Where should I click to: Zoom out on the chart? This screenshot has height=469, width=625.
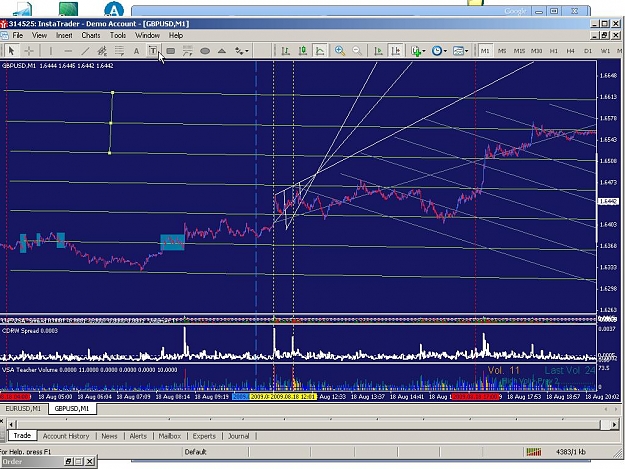[x=357, y=51]
